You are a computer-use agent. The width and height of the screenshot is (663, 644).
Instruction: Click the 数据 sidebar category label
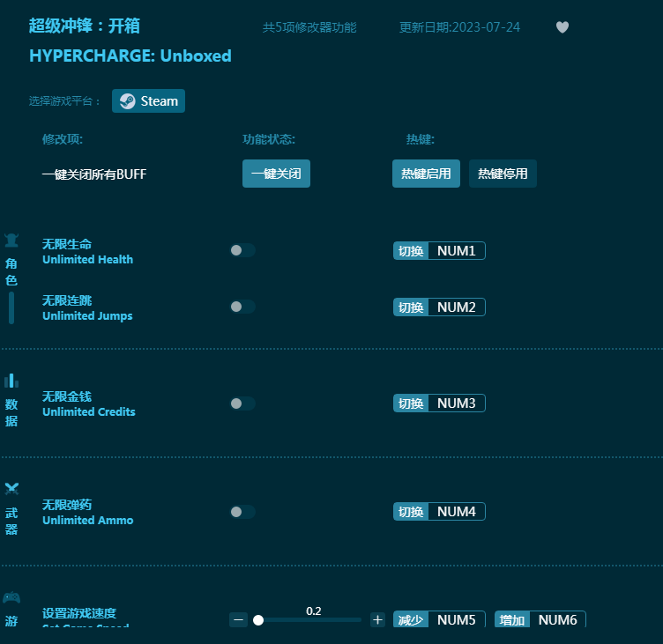(11, 412)
